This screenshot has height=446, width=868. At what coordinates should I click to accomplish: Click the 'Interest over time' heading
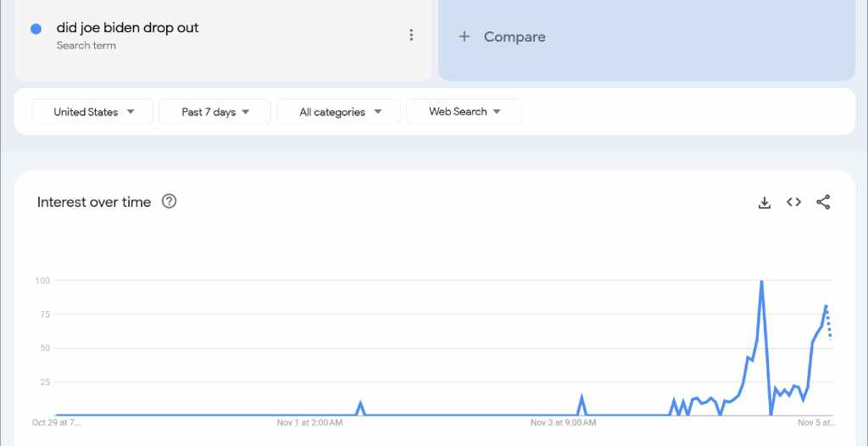pyautogui.click(x=94, y=202)
